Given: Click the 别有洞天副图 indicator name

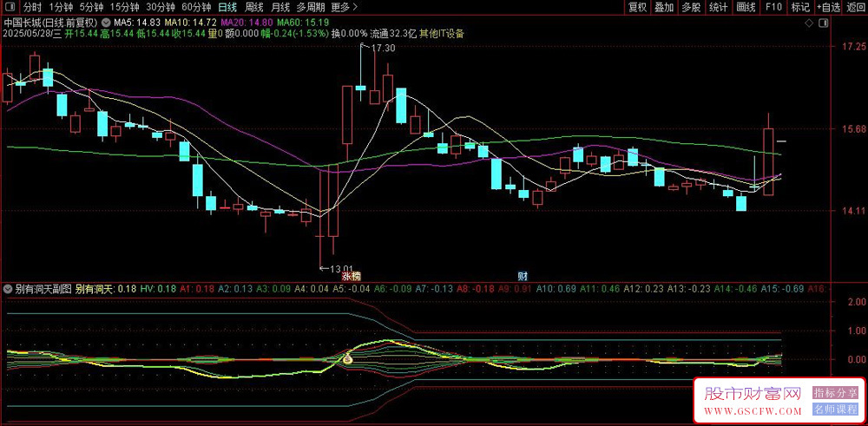Looking at the screenshot, I should pos(43,289).
